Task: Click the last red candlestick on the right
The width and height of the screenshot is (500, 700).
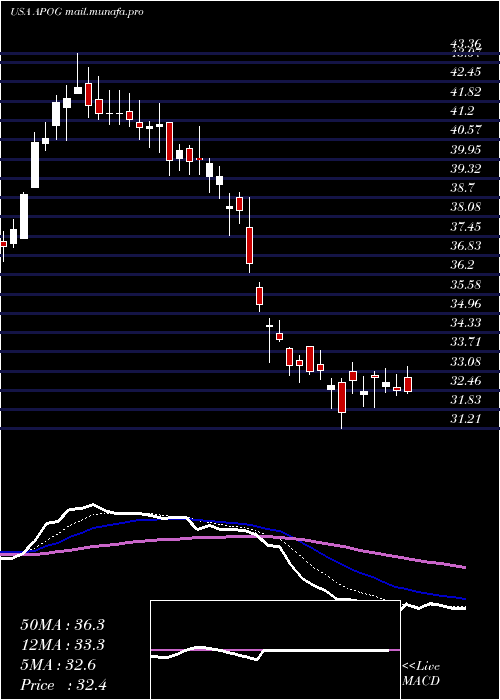Action: 408,384
